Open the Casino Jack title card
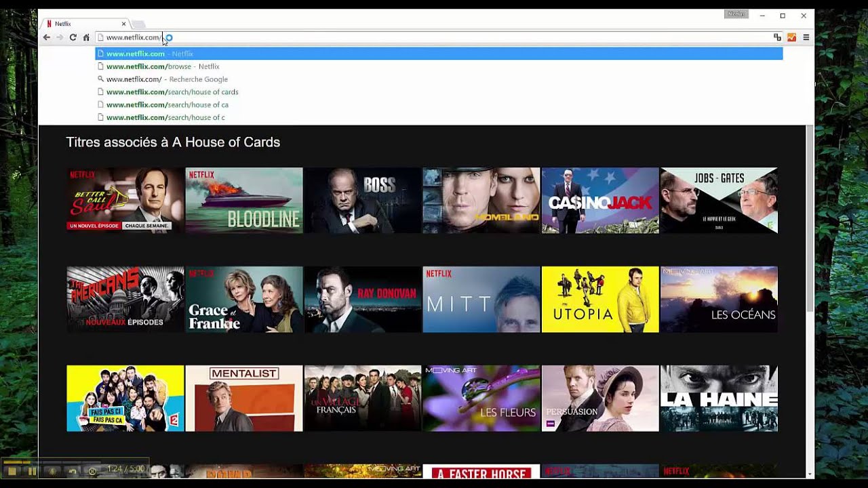 600,201
